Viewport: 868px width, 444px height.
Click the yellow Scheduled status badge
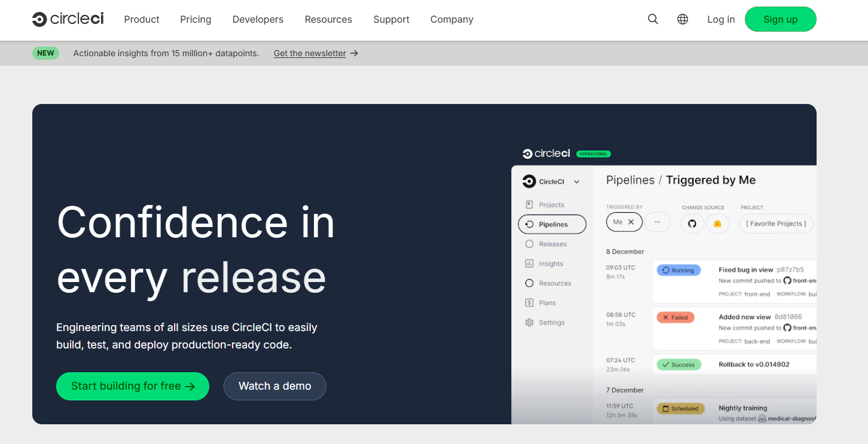tap(681, 409)
